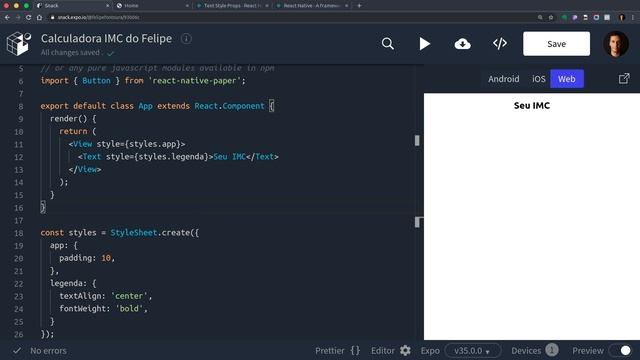The image size is (640, 360).
Task: Open Expo version v35.0.0 dropdown
Action: click(472, 351)
